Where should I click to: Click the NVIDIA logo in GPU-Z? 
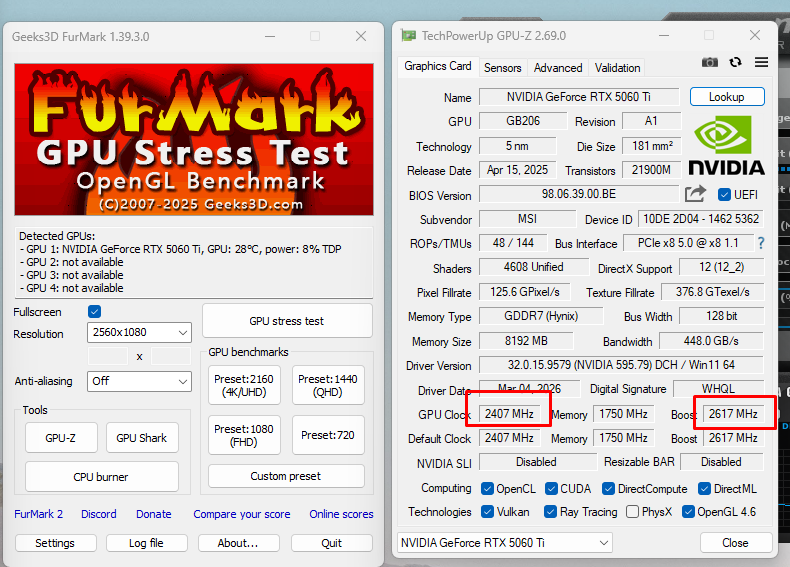click(x=726, y=145)
